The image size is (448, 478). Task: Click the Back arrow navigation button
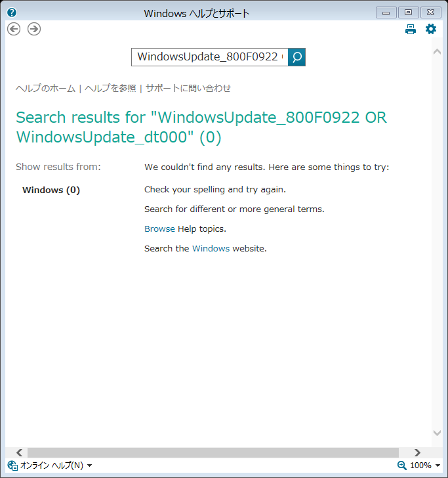coord(14,29)
